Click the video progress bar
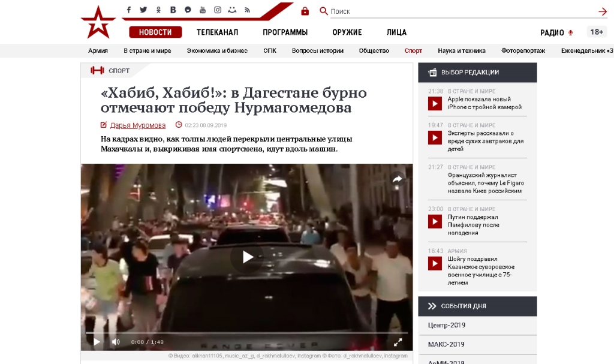 tap(246, 333)
